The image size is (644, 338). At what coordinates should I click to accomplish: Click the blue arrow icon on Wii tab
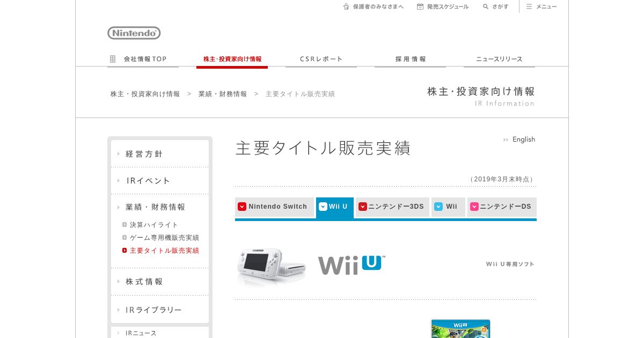pos(438,207)
